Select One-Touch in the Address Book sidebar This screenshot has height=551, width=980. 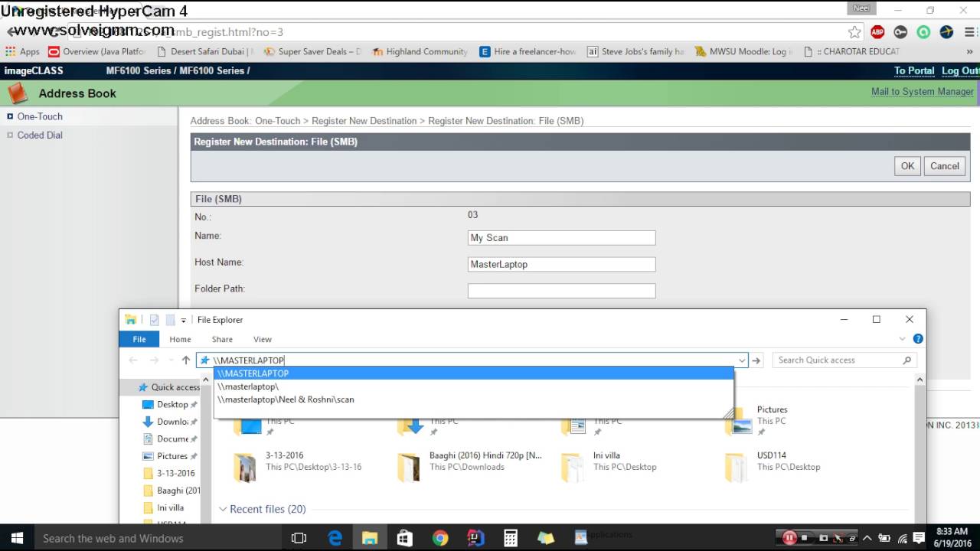(40, 116)
